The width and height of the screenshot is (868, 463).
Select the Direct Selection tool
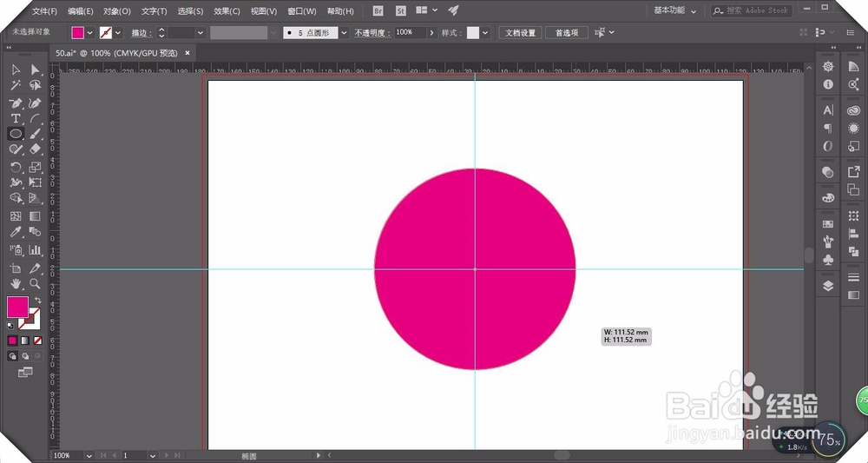pos(35,69)
